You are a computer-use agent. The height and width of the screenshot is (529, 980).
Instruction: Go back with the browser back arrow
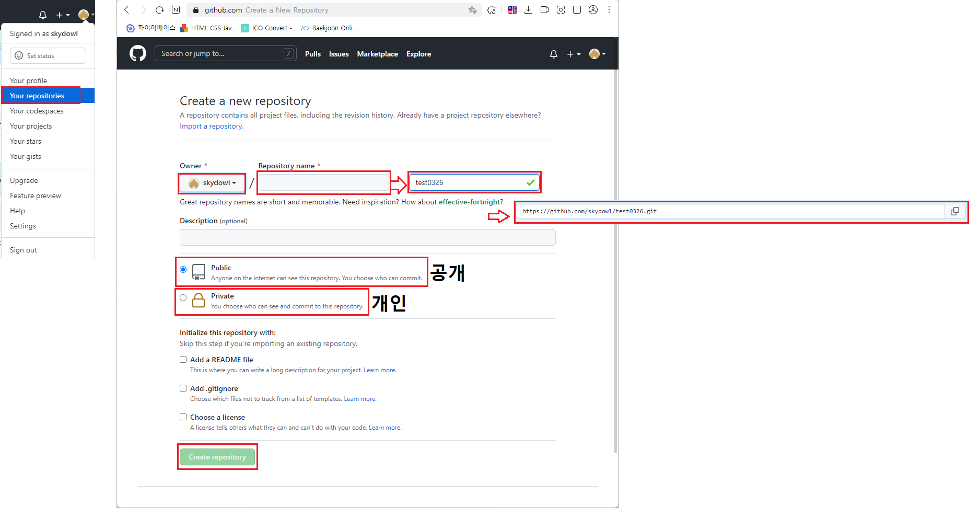[x=127, y=10]
